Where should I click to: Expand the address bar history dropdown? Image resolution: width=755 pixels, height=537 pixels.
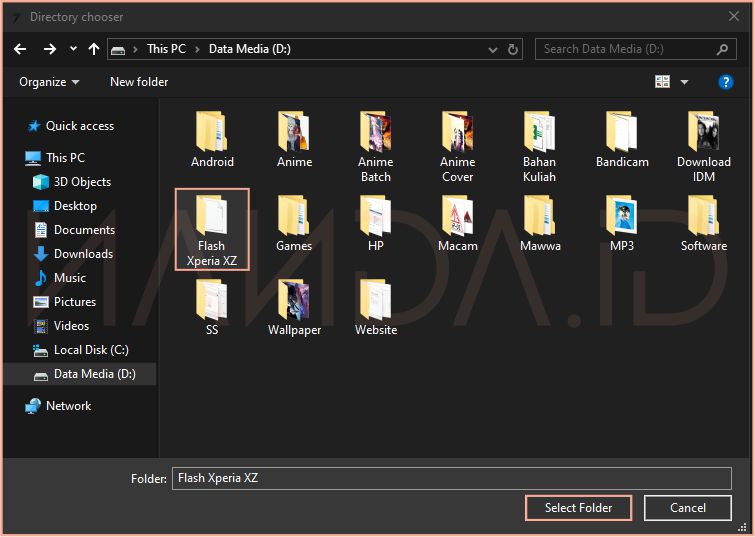(492, 49)
